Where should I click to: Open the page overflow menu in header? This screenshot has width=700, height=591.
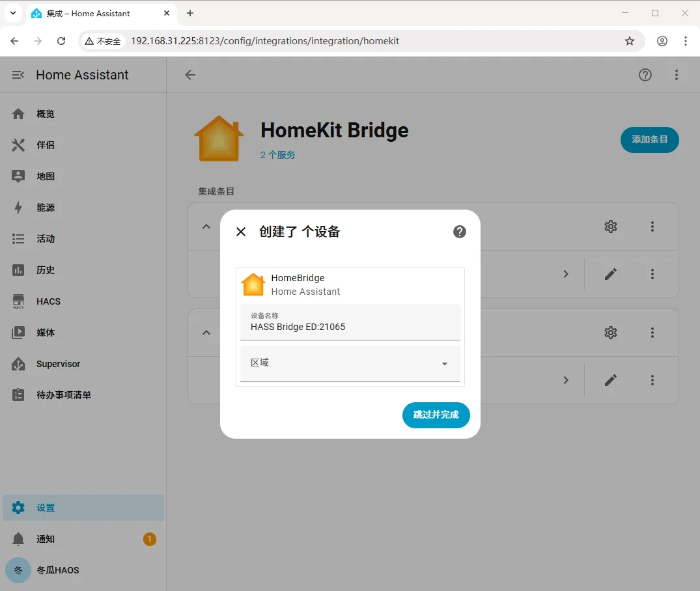[x=677, y=75]
